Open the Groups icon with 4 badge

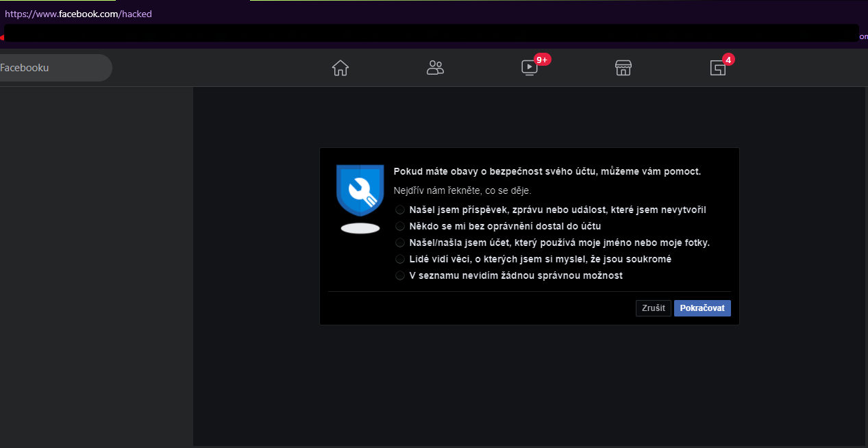(717, 68)
